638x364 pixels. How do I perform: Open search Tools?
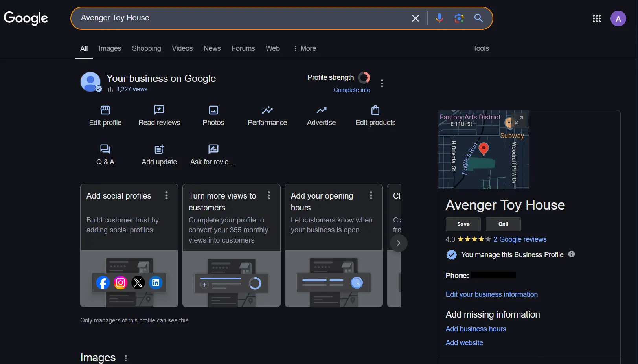point(481,48)
